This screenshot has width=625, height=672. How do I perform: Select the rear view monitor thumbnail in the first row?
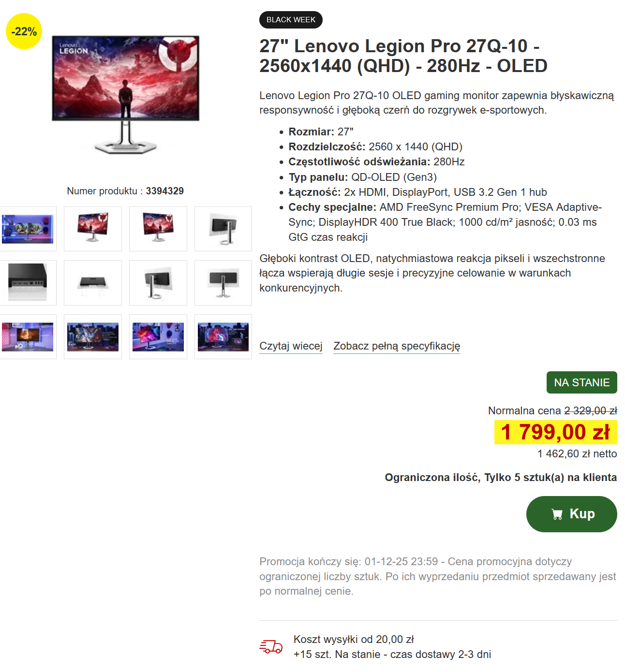(223, 229)
